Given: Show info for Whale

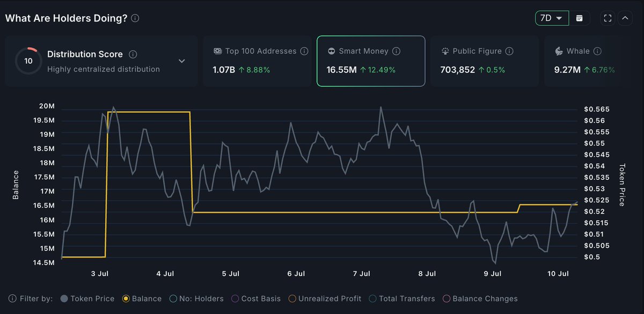Looking at the screenshot, I should tap(597, 52).
